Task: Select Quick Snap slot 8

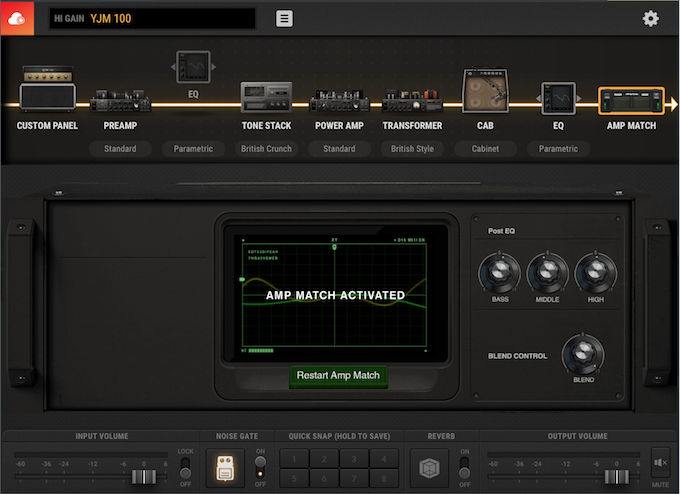Action: tap(384, 478)
